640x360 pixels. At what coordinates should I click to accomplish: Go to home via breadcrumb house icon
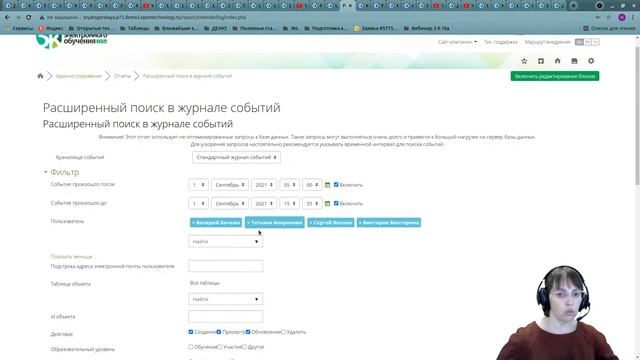tap(40, 76)
